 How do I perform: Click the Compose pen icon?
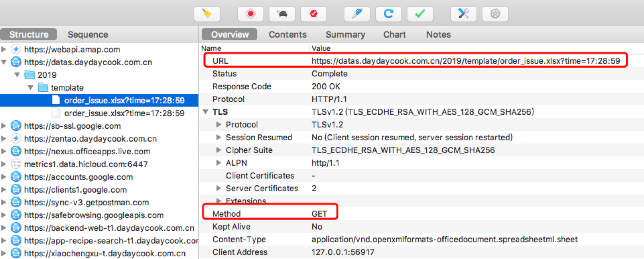click(x=357, y=14)
